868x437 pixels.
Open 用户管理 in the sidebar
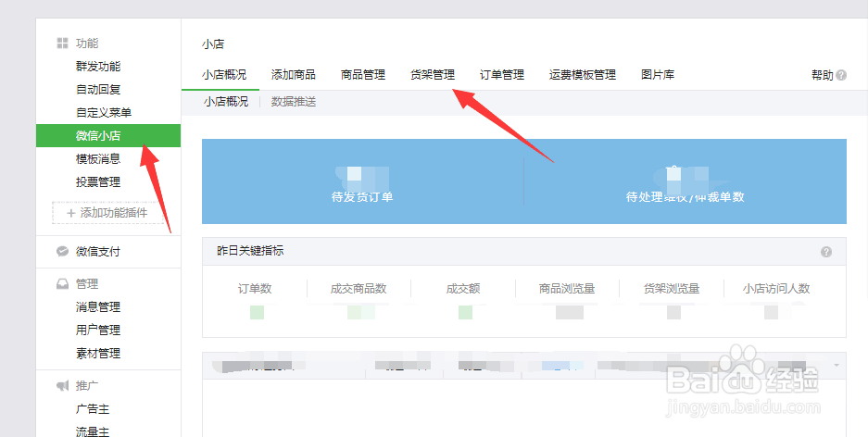point(98,331)
